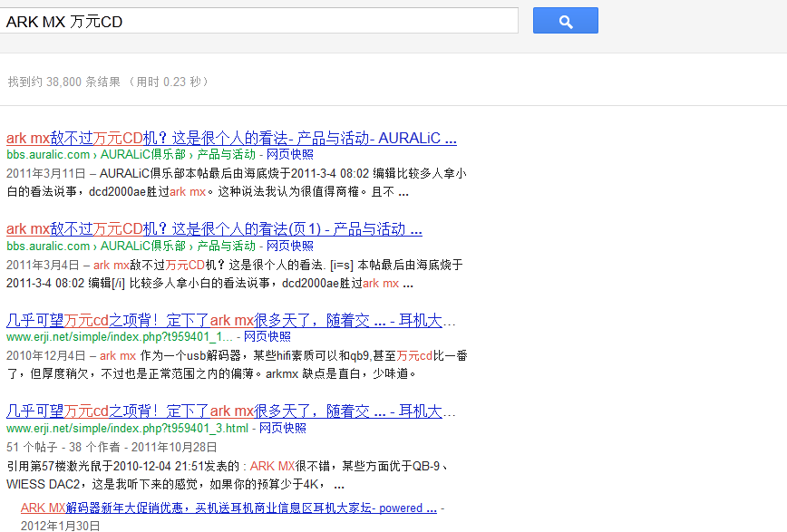Open 网页快照 next to t959401_1 URL
This screenshot has height=532, width=787.
point(267,337)
